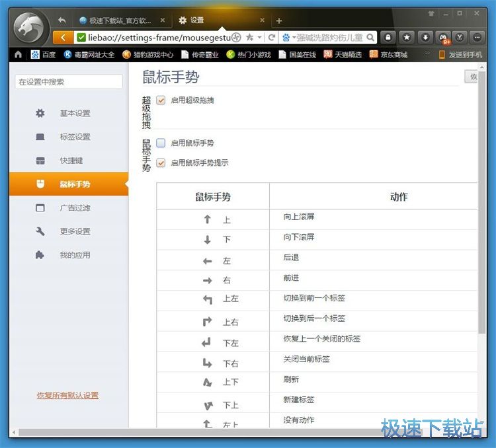
Task: Expand the bookmarks bar overflow chevron
Action: pyautogui.click(x=427, y=54)
